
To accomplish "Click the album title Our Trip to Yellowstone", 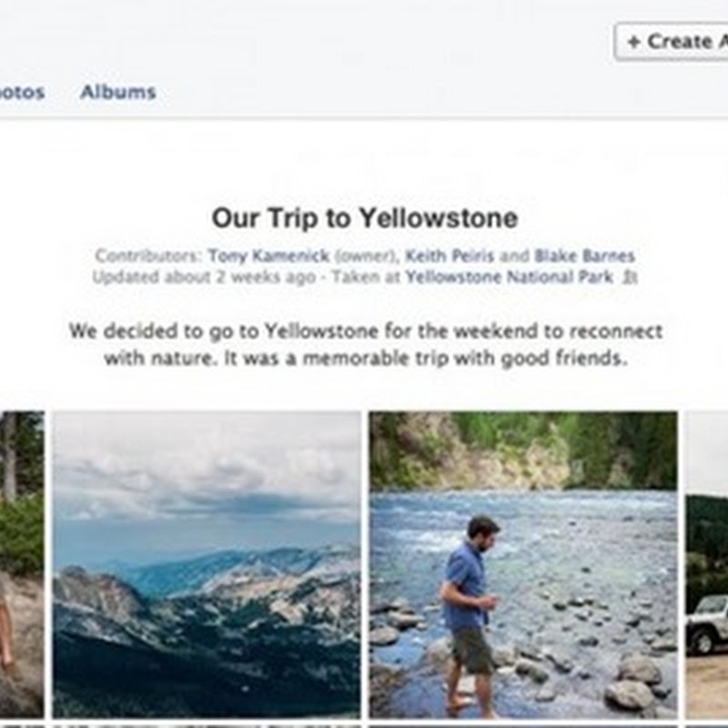I will 364,218.
